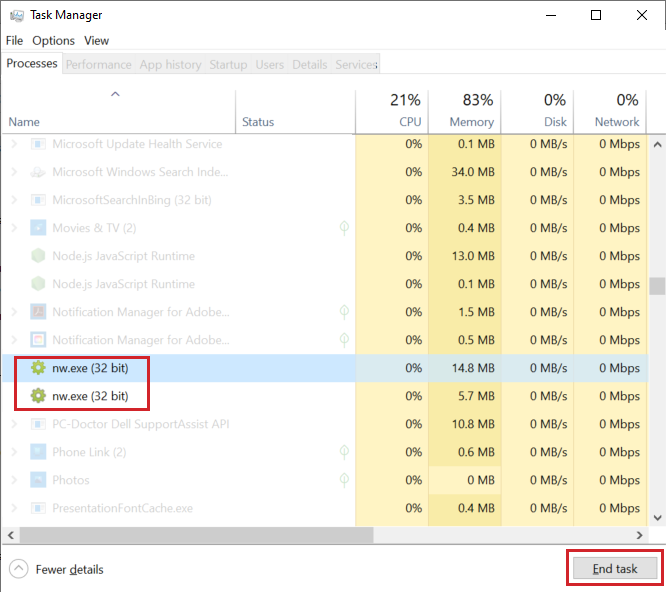This screenshot has width=666, height=592.
Task: Expand Notification Manager for Adobe 1.5 MB row
Action: [x=14, y=312]
